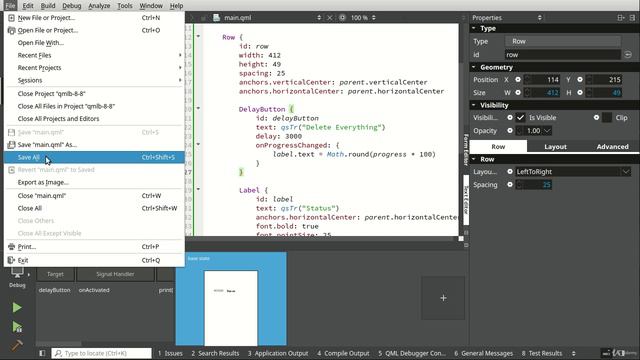Image resolution: width=640 pixels, height=360 pixels.
Task: Click the Signal Handler column header
Action: pos(115,274)
